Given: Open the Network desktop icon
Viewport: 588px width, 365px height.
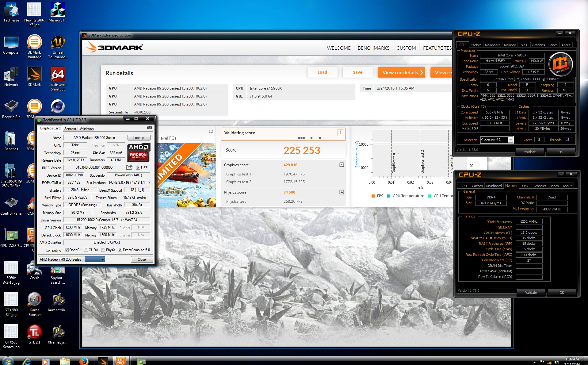Looking at the screenshot, I should point(11,77).
